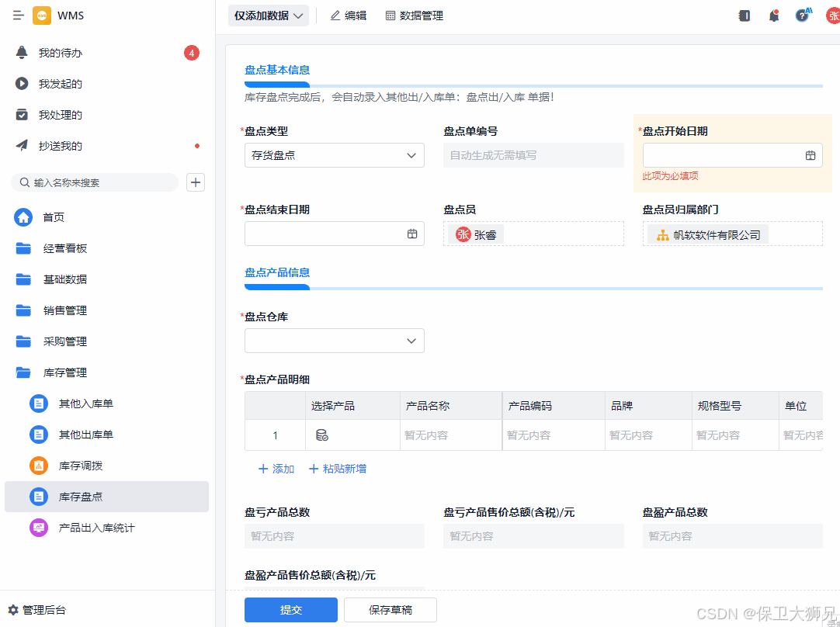Click the 盘点员 张睿 member tag
840x627 pixels.
pyautogui.click(x=476, y=234)
